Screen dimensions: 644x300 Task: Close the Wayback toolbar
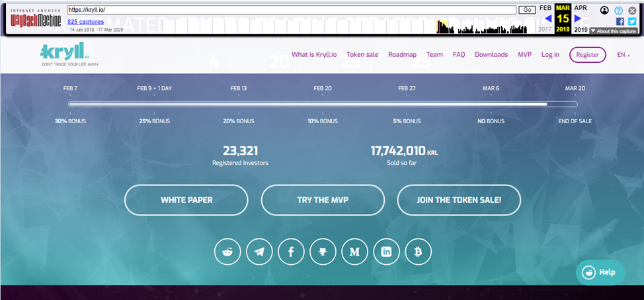click(632, 11)
